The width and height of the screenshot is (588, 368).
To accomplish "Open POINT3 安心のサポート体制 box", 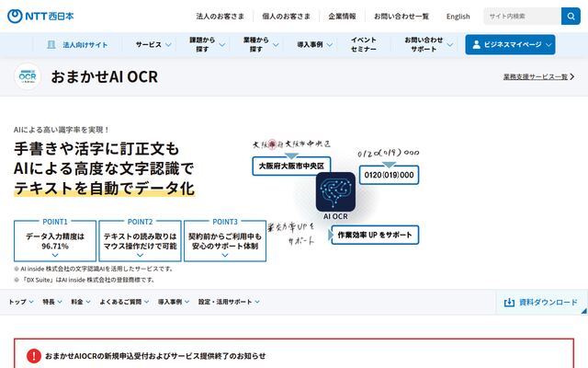I will [225, 240].
